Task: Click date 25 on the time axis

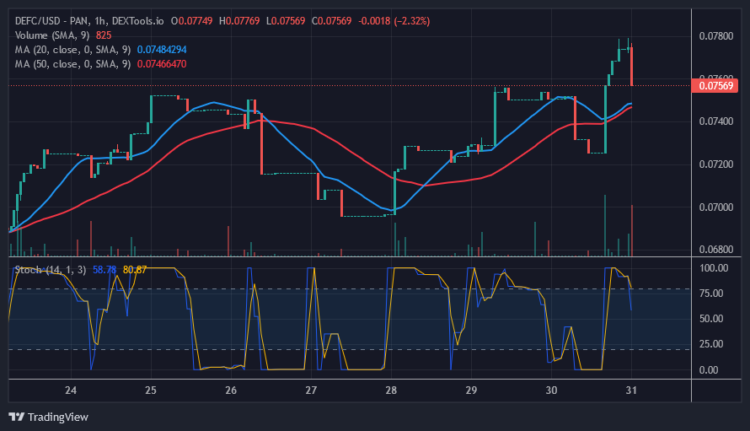Action: pyautogui.click(x=151, y=390)
